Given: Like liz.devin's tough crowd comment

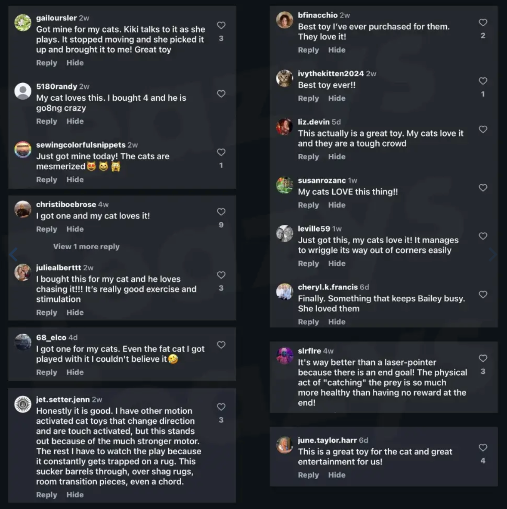Looking at the screenshot, I should (483, 129).
